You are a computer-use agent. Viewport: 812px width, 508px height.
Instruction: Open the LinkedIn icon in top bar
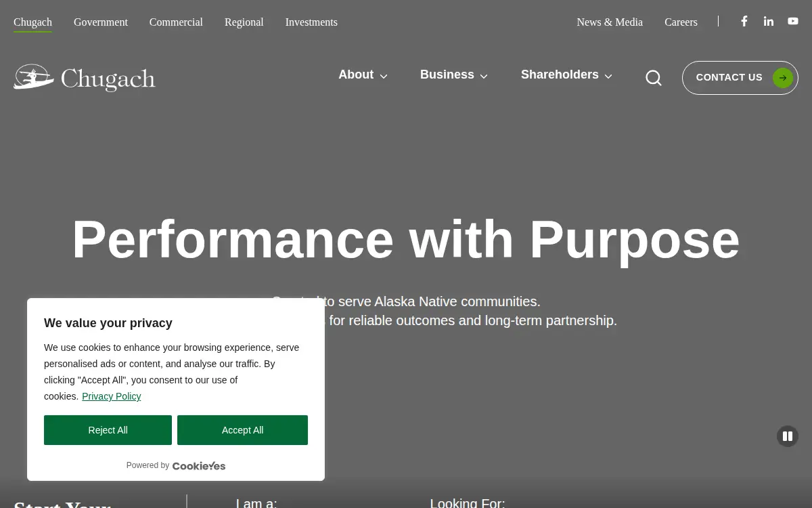coord(769,21)
